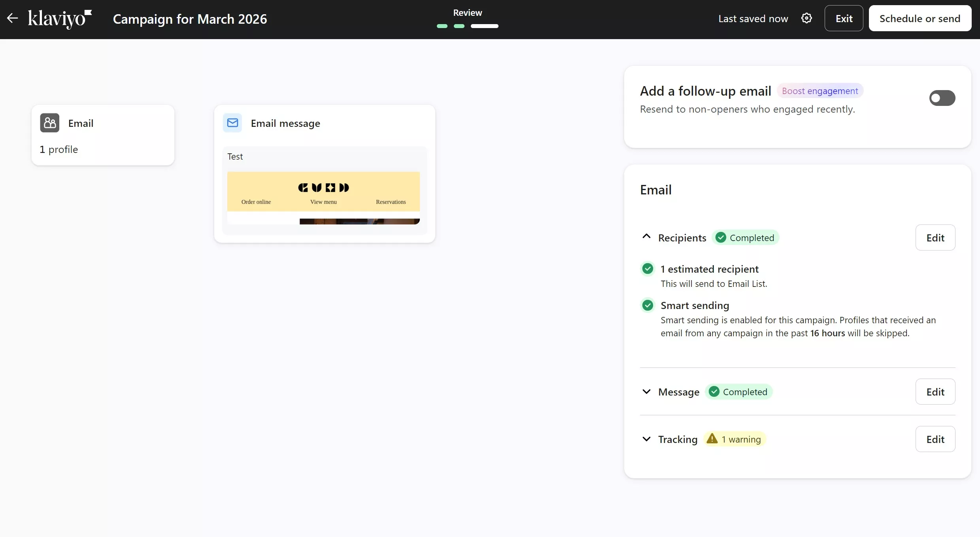This screenshot has width=980, height=537.
Task: Click the review progress bar segment
Action: pyautogui.click(x=484, y=26)
